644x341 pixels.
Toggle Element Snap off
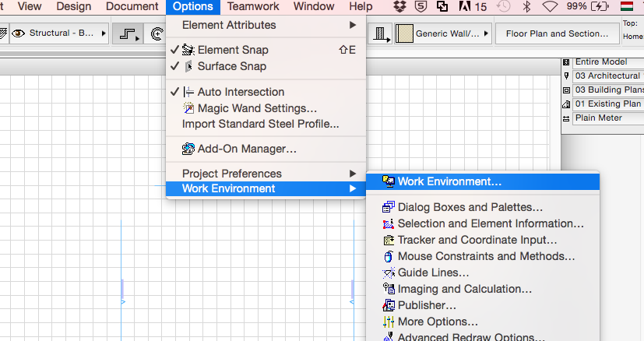pyautogui.click(x=232, y=50)
